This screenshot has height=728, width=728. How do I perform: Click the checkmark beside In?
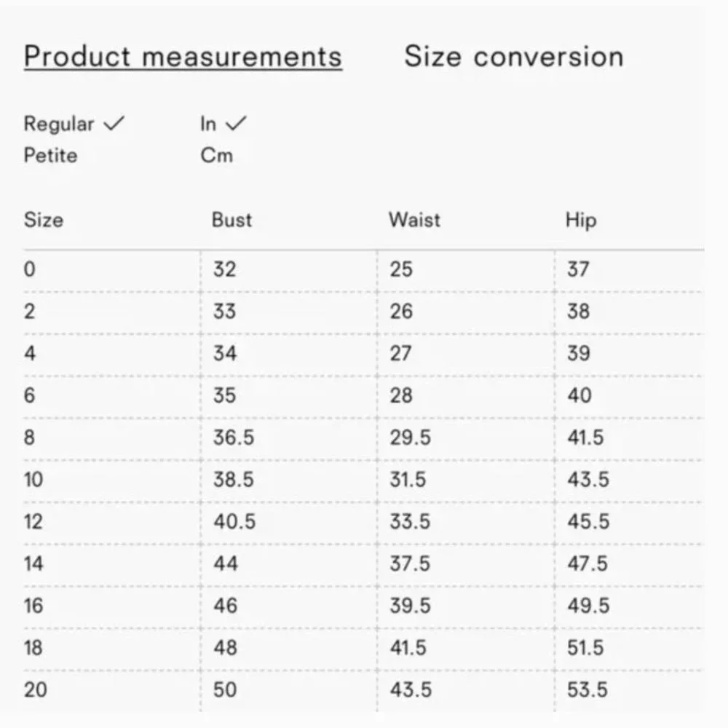click(x=236, y=124)
